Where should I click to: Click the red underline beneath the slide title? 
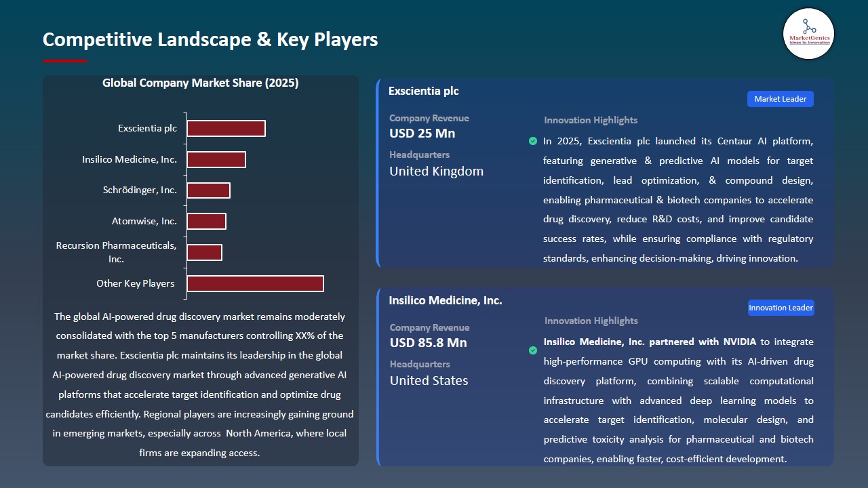coord(64,60)
